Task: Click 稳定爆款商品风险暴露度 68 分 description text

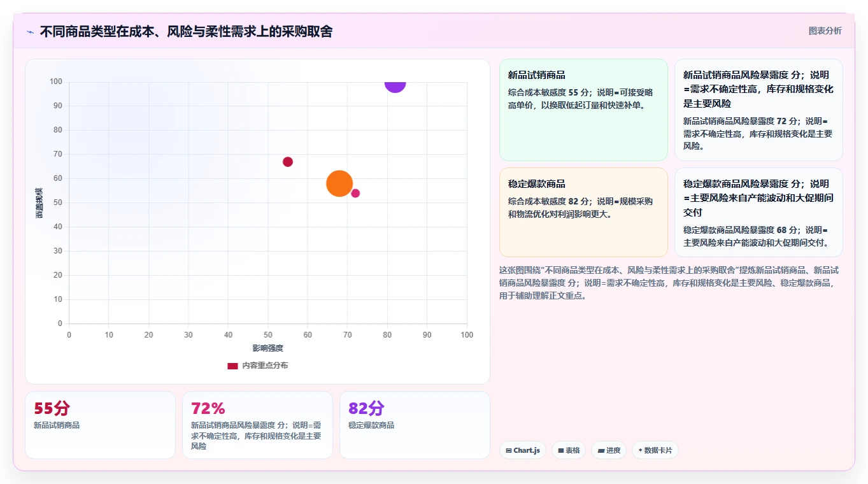Action: [x=758, y=236]
